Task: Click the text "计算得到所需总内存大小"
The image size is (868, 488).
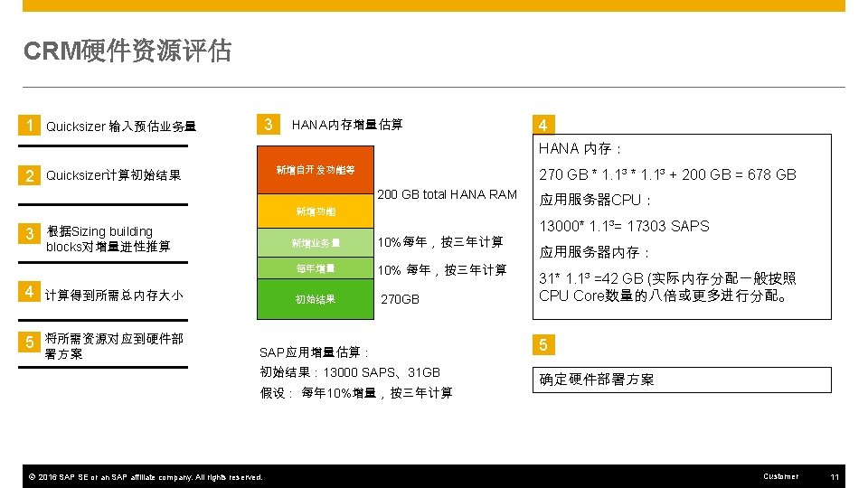Action: point(114,295)
